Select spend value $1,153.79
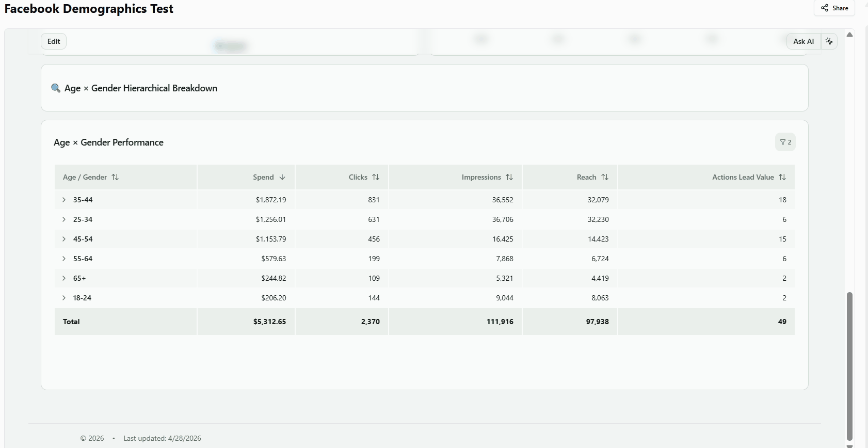The image size is (868, 448). [x=271, y=239]
